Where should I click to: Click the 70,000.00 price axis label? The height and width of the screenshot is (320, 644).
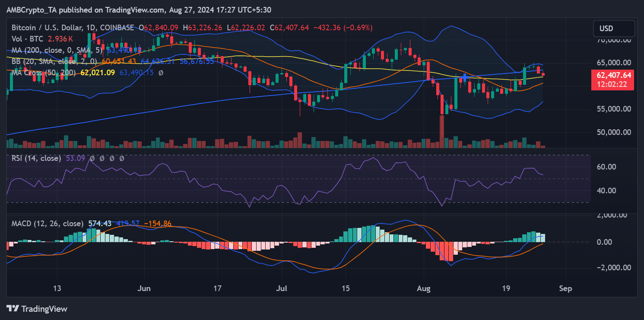[x=613, y=40]
